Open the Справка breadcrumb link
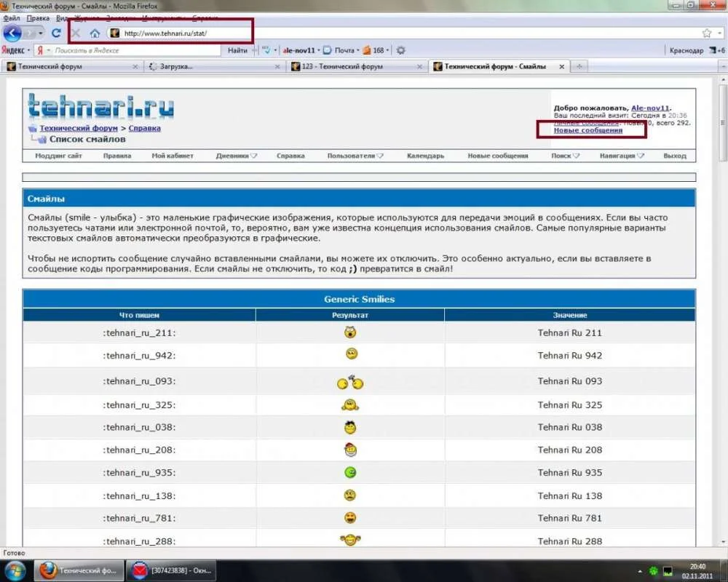Screen dimensions: 728x582 click(x=144, y=128)
